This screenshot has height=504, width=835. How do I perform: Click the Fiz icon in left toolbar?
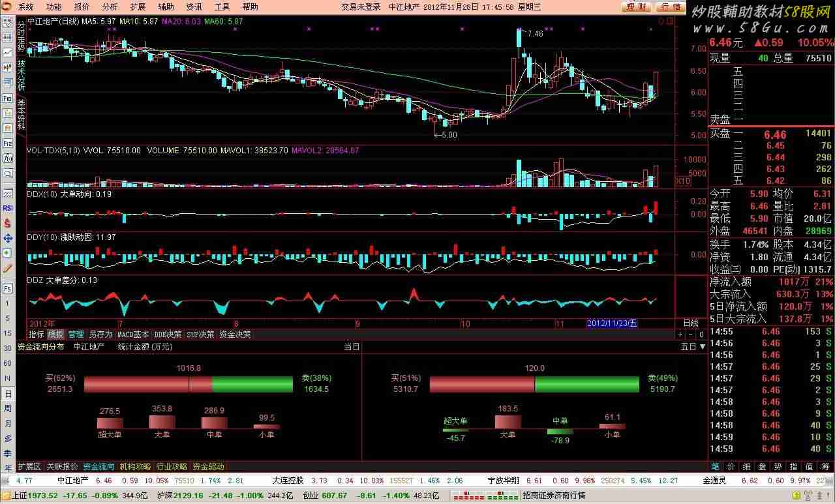[8, 142]
